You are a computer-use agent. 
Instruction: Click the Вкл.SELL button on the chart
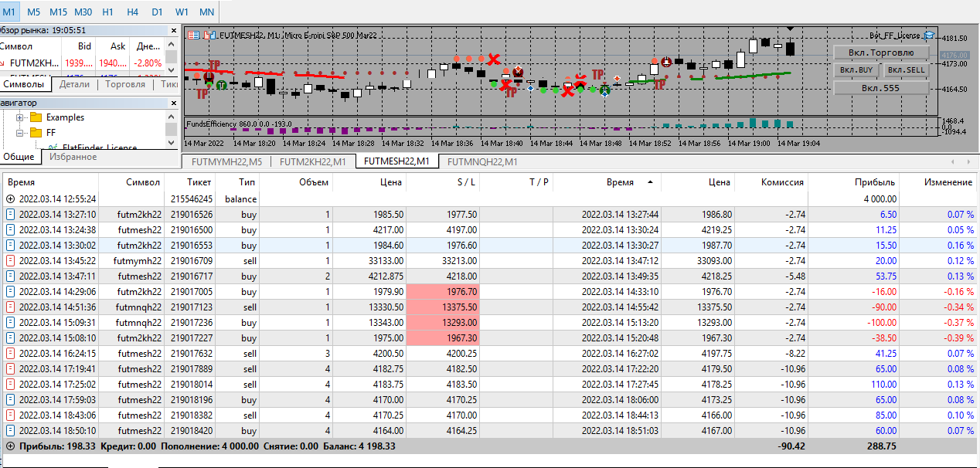click(906, 70)
